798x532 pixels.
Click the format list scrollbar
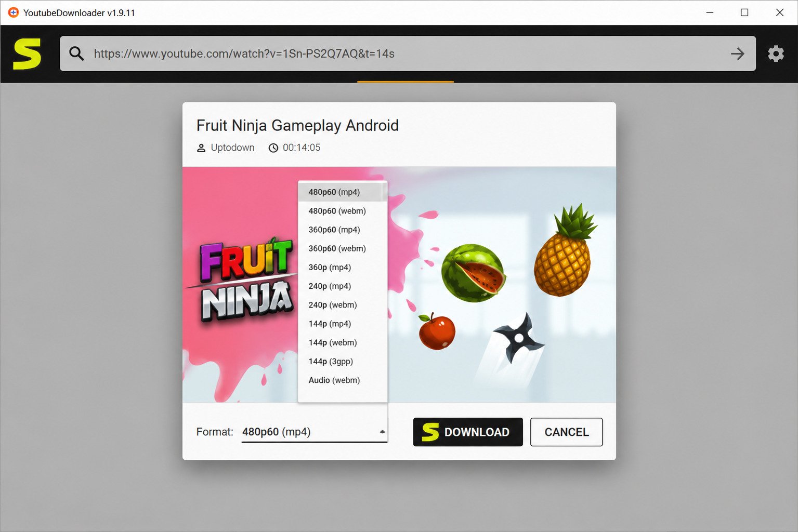[385, 192]
